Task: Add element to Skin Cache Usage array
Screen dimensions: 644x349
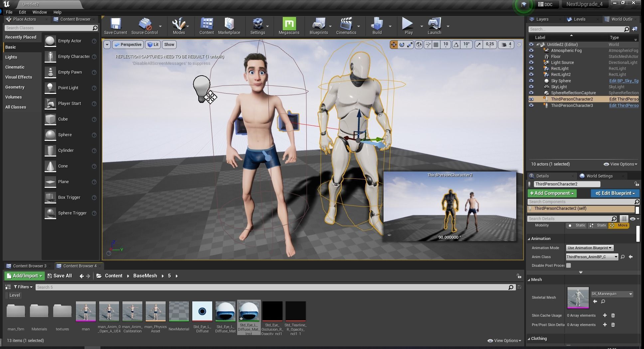Action: tap(605, 315)
